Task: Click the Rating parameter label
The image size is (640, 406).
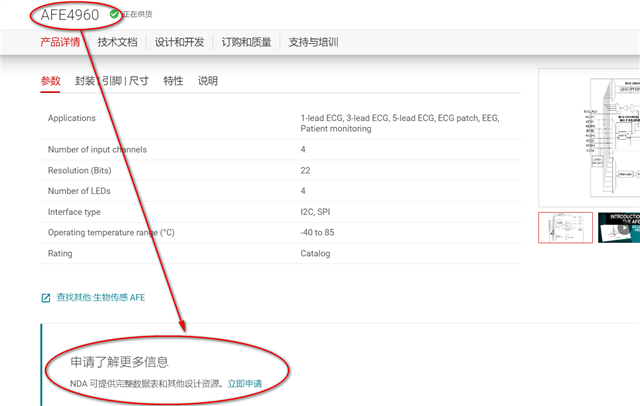Action: (x=60, y=253)
